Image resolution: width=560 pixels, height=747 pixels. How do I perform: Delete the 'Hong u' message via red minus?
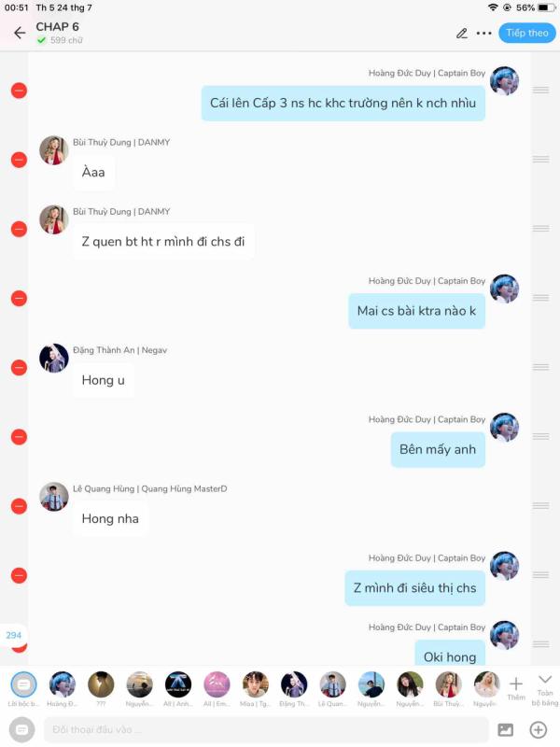point(19,367)
